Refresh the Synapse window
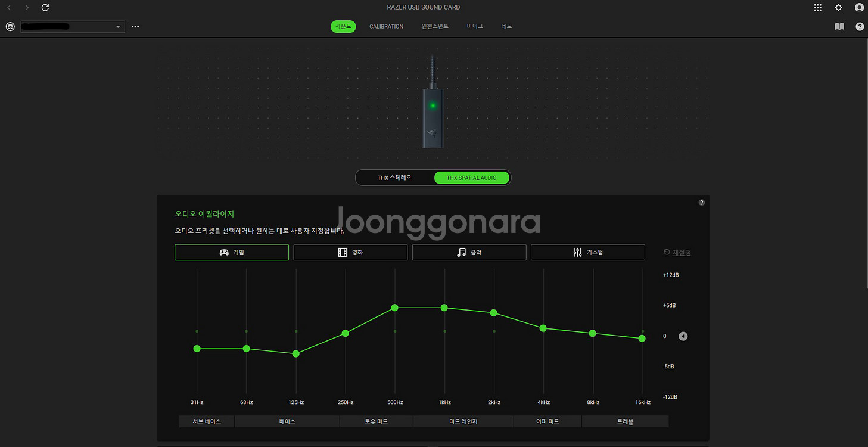Screen dimensions: 868x447 click(45, 8)
